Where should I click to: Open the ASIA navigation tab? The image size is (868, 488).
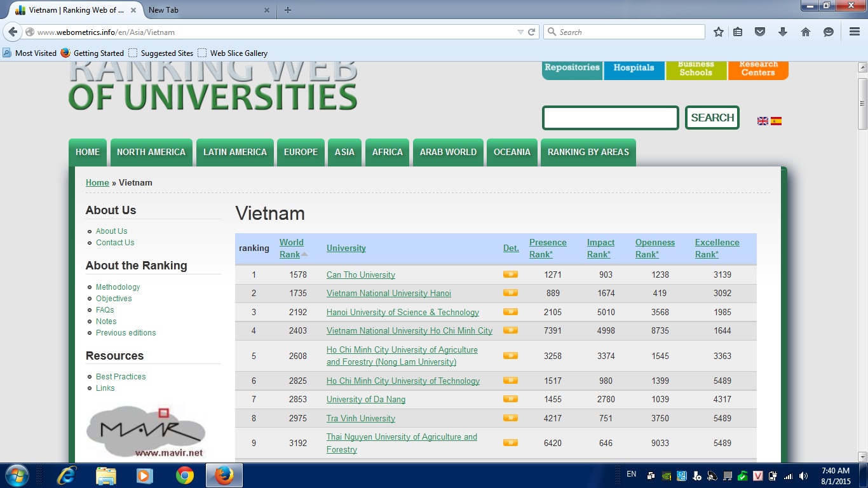[x=344, y=152]
